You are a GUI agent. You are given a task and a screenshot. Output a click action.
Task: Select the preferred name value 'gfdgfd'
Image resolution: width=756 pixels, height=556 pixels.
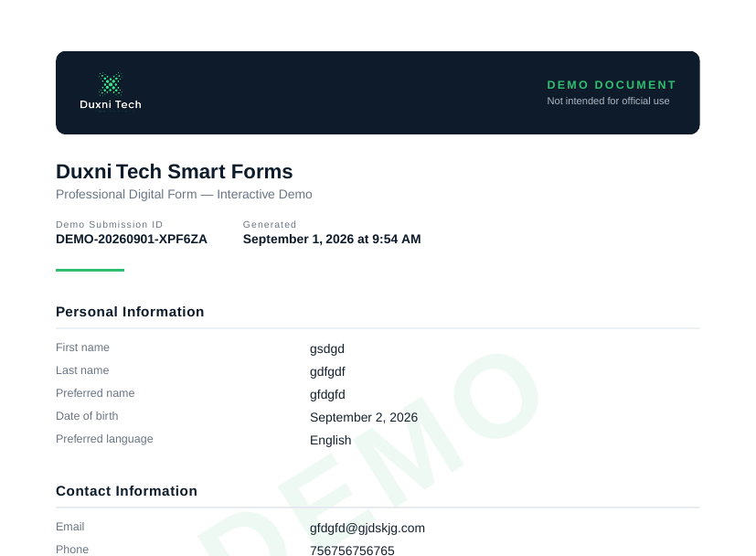pyautogui.click(x=327, y=394)
